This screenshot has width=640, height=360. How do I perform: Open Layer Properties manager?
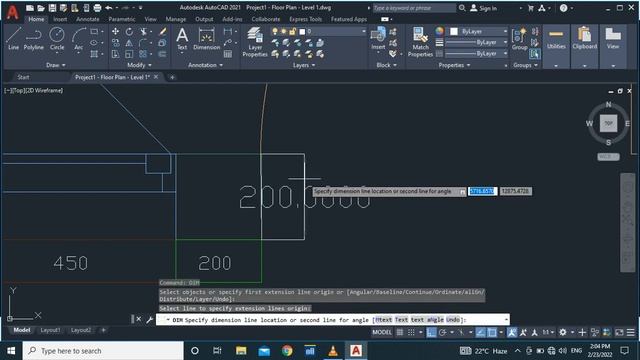[x=255, y=42]
